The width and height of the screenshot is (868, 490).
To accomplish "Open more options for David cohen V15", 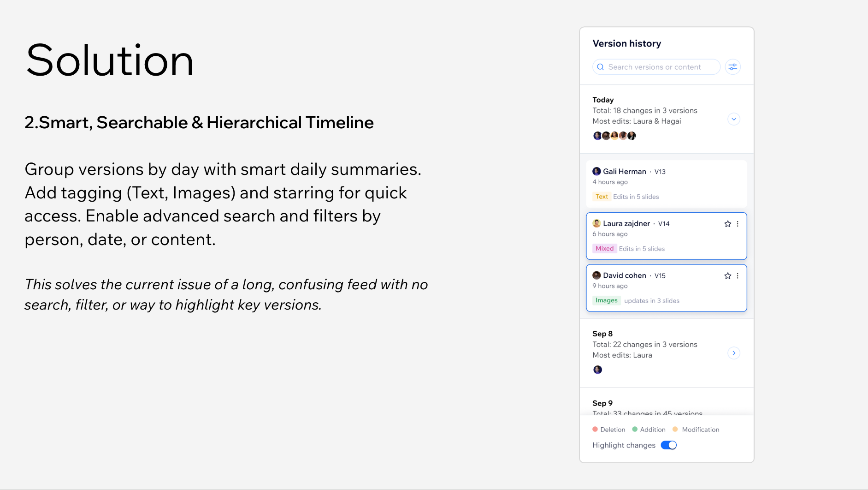I will click(x=738, y=276).
